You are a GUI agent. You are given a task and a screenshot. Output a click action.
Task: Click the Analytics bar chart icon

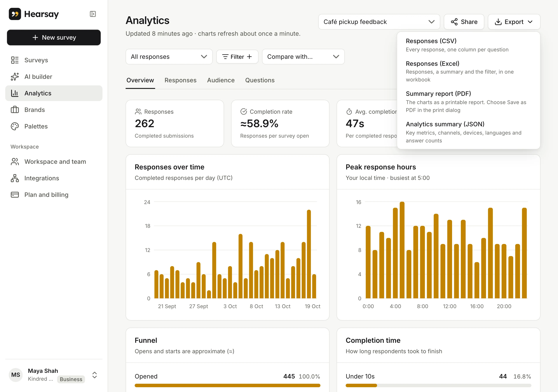(15, 93)
